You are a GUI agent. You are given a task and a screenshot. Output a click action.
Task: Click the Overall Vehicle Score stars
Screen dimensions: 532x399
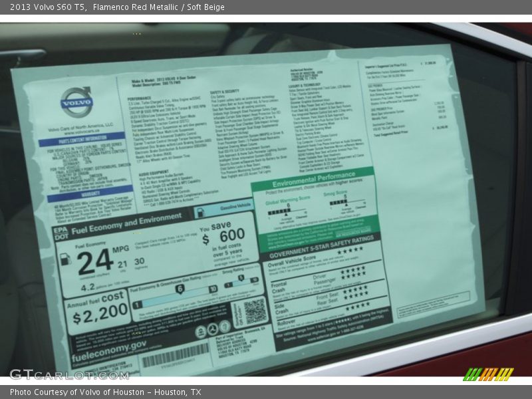[x=350, y=251]
